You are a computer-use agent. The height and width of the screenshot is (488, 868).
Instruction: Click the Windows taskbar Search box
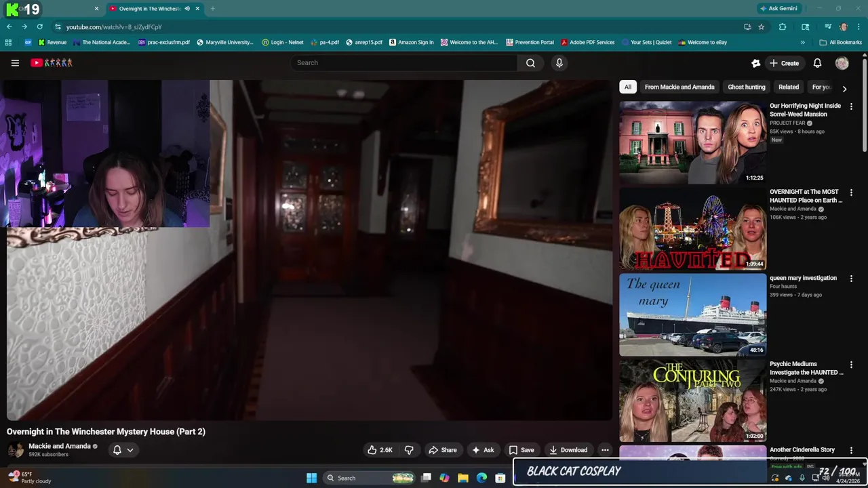[370, 478]
